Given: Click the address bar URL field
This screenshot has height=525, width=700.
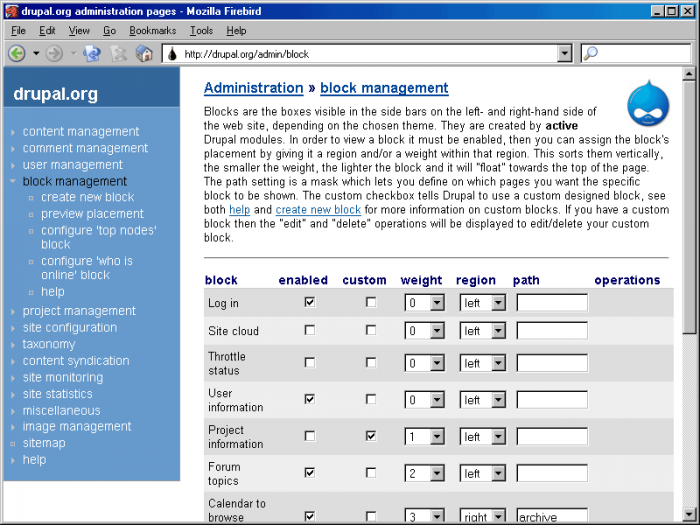Looking at the screenshot, I should click(x=368, y=54).
